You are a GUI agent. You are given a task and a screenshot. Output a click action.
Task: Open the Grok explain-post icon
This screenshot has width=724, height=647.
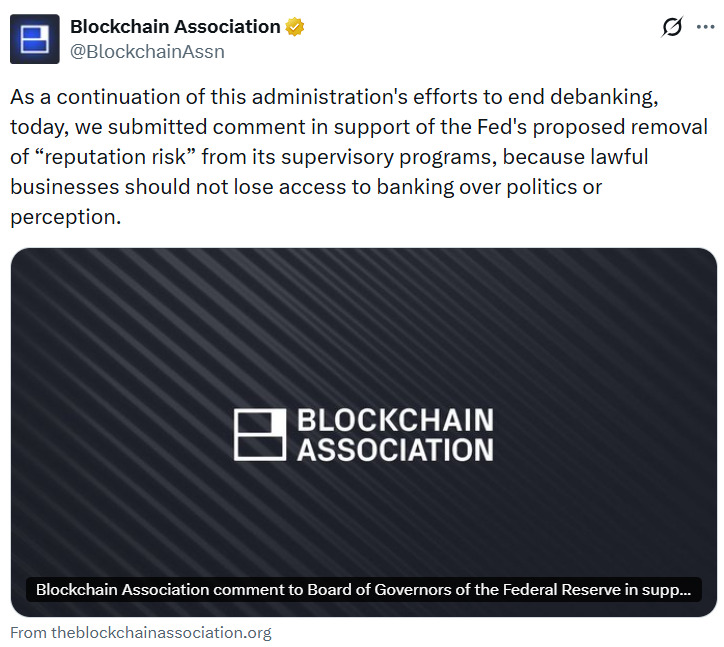click(672, 28)
